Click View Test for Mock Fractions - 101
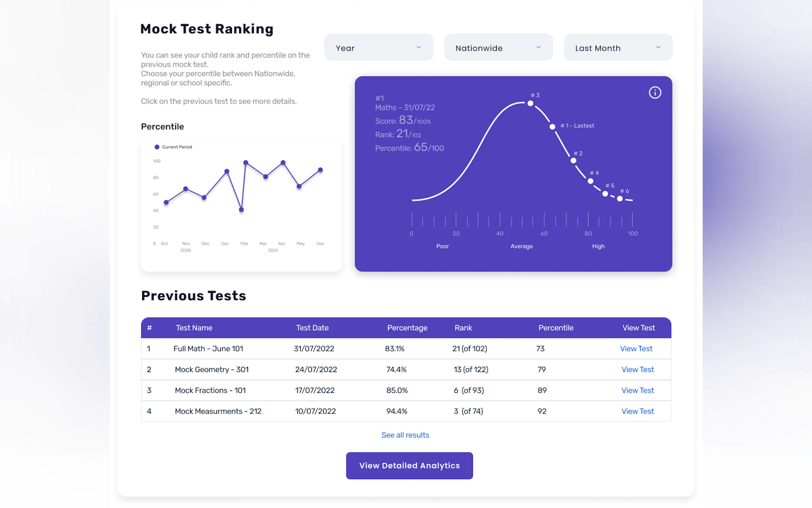The image size is (812, 508). 637,390
